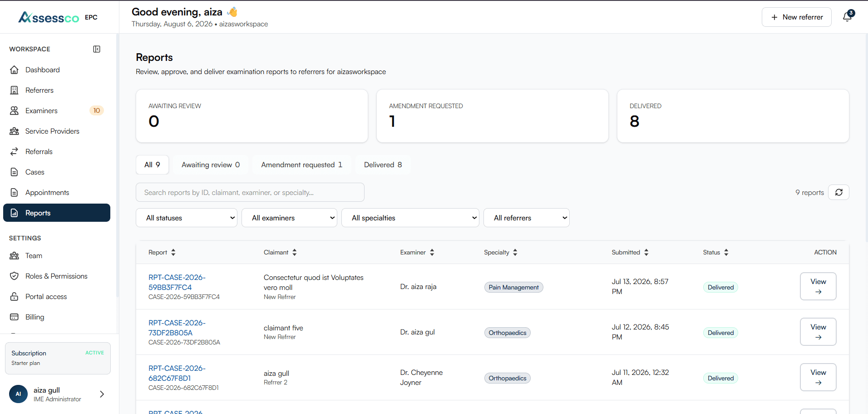Click the Billing card icon
The height and width of the screenshot is (414, 868).
coord(15,317)
